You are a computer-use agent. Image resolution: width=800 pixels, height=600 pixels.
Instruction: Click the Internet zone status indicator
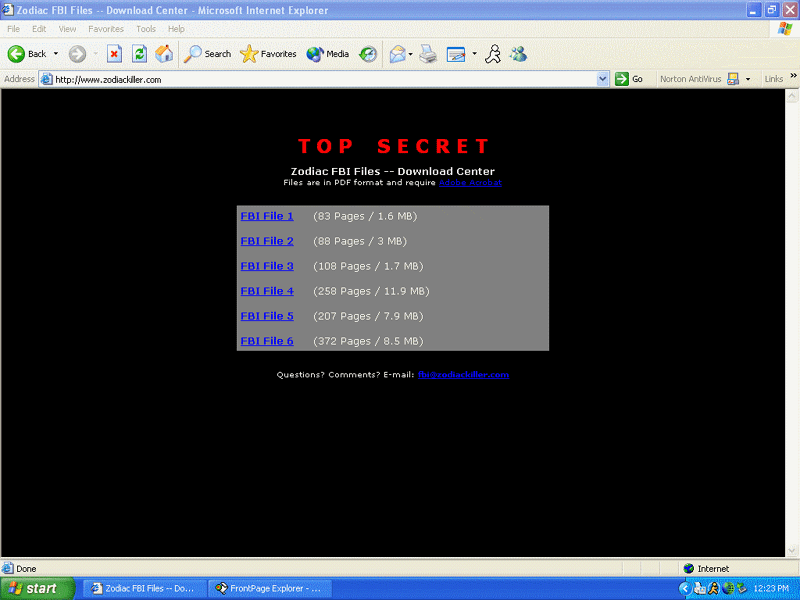pyautogui.click(x=706, y=568)
